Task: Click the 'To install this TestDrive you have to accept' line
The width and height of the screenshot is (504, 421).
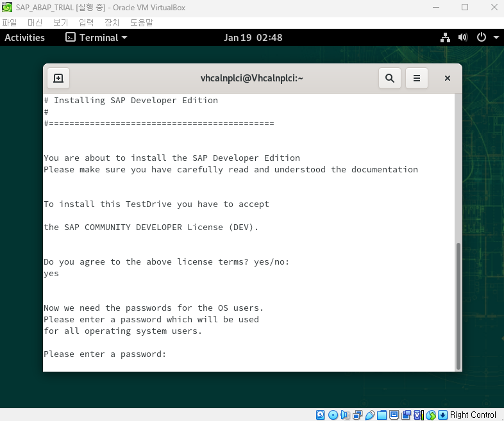Action: (x=156, y=204)
